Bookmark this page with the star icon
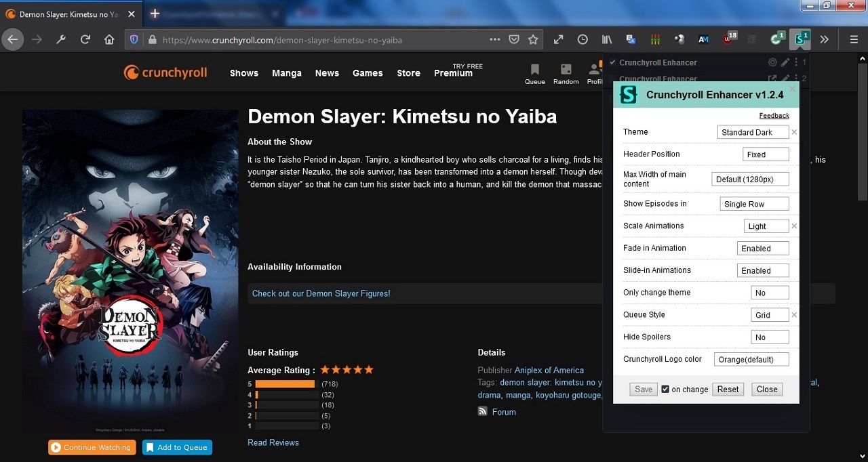 click(533, 40)
